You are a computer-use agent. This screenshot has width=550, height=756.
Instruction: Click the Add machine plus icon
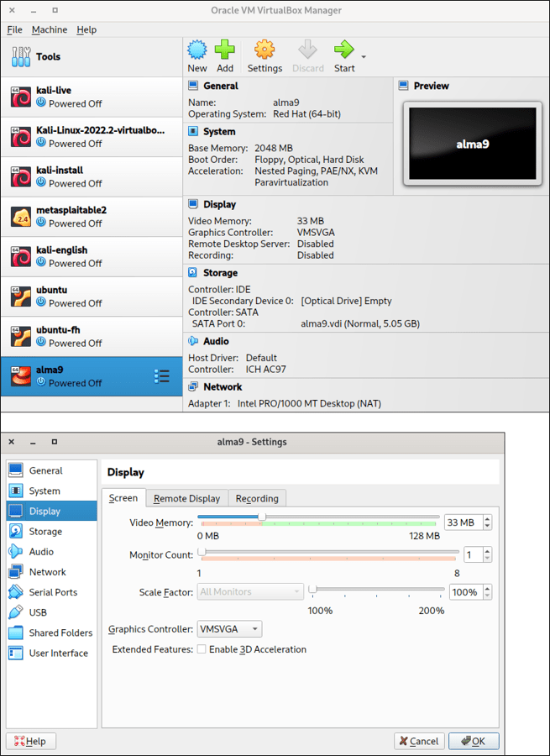coord(225,50)
